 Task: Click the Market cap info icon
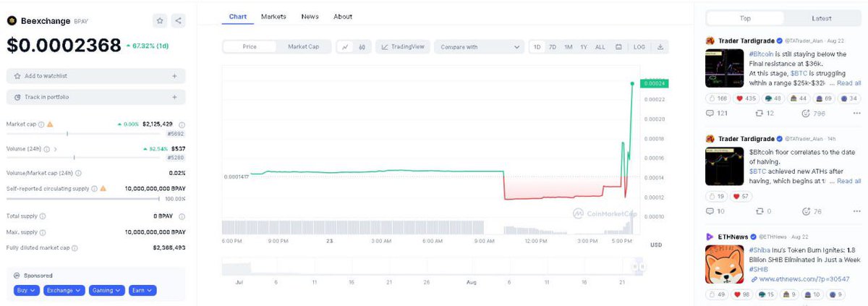pyautogui.click(x=41, y=124)
